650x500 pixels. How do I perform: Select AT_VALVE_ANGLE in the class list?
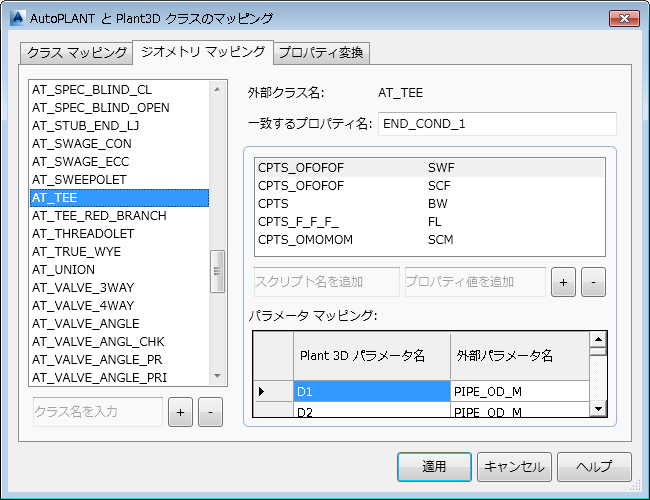(x=119, y=324)
